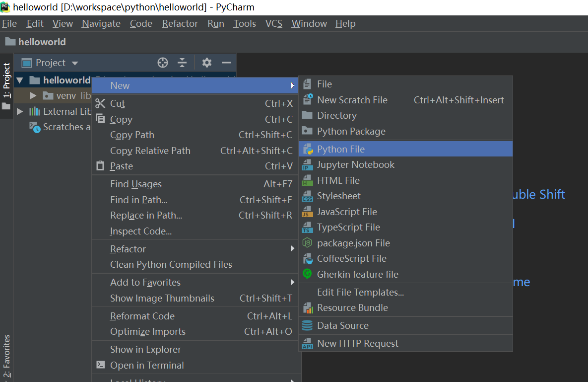Open the Navigate menu

pyautogui.click(x=101, y=24)
